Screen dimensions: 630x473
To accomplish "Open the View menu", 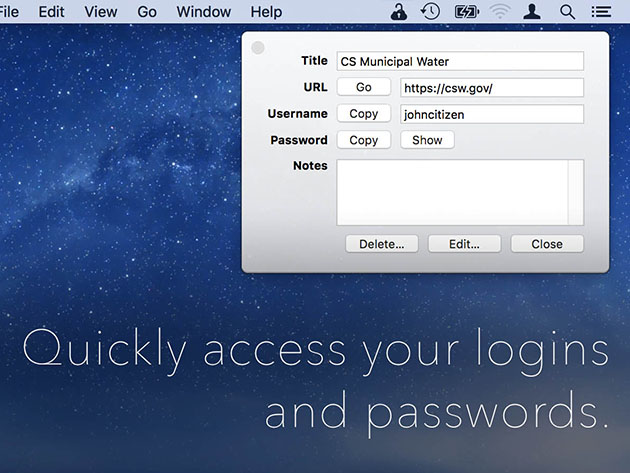I will pyautogui.click(x=100, y=12).
